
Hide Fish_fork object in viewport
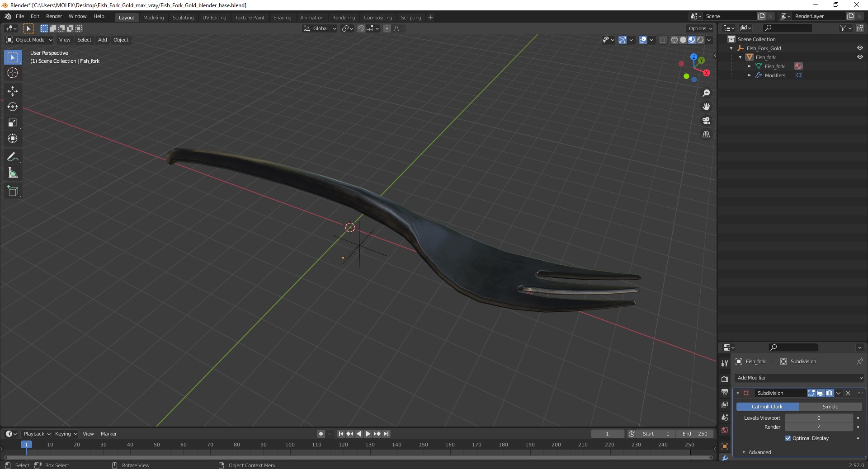coord(860,57)
